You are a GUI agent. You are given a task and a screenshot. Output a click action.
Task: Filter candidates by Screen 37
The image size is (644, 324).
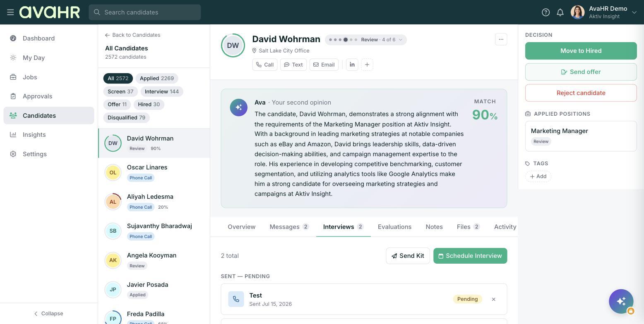click(120, 92)
